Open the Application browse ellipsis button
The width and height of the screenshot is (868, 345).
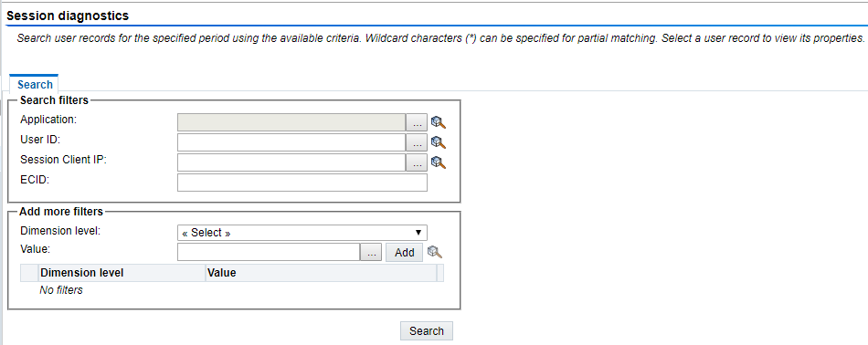pos(417,122)
